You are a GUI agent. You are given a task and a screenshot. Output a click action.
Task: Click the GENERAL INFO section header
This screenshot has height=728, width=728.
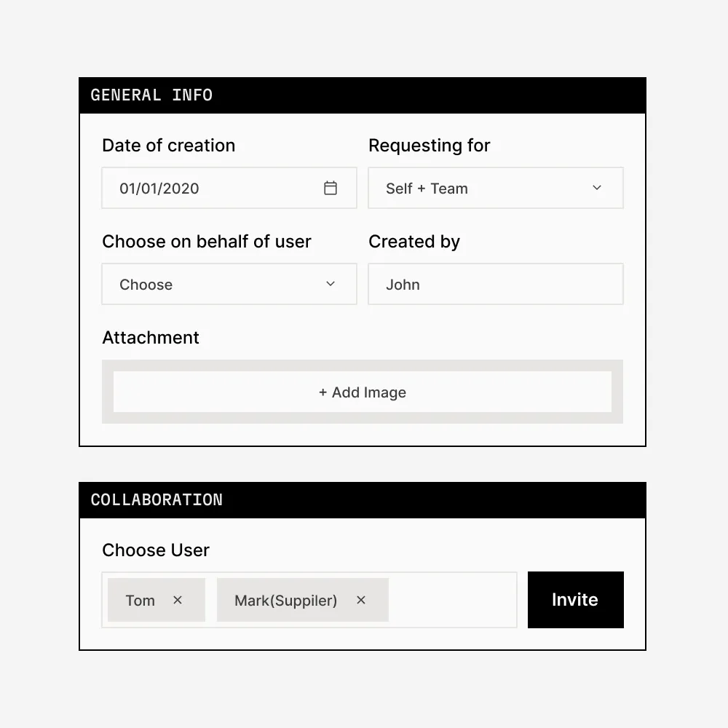pyautogui.click(x=151, y=95)
